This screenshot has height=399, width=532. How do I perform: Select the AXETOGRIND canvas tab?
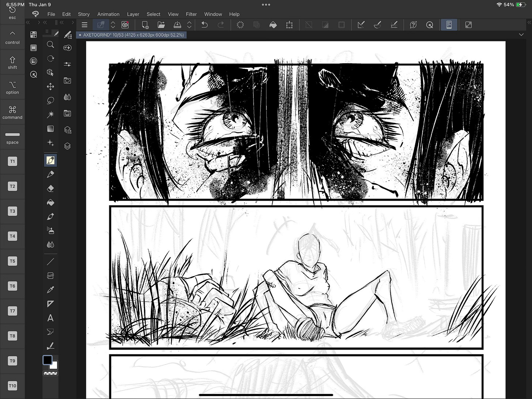coord(131,35)
